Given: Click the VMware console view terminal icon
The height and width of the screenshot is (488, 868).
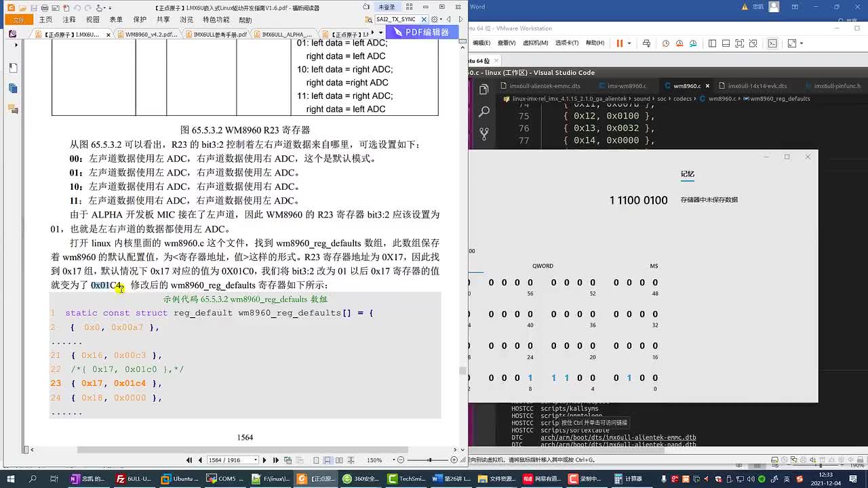Looking at the screenshot, I should [x=772, y=43].
